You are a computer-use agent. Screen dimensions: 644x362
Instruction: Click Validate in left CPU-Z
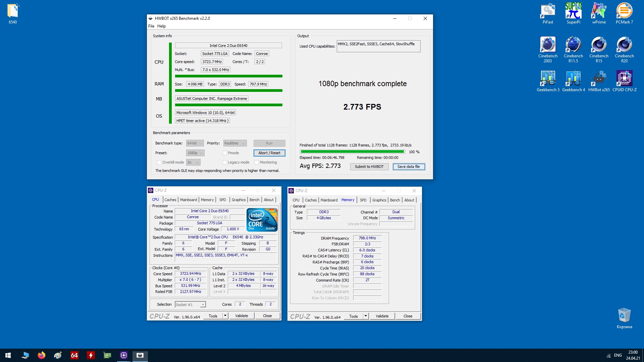point(241,316)
